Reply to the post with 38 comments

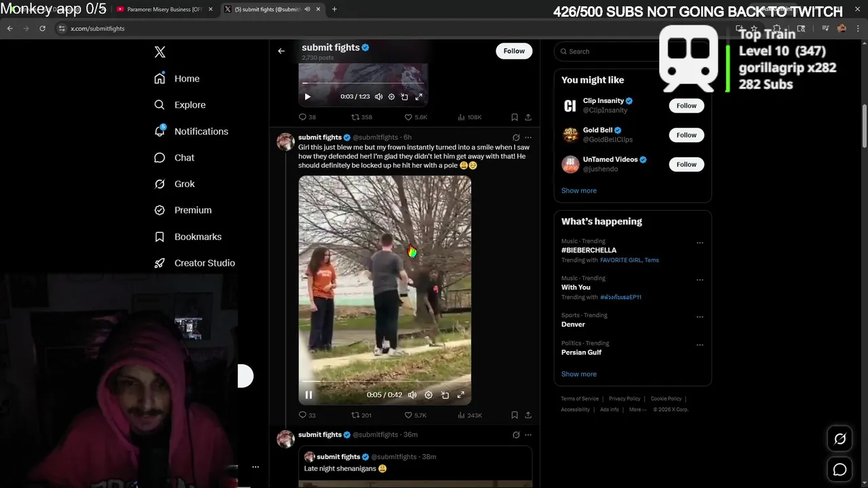(307, 117)
